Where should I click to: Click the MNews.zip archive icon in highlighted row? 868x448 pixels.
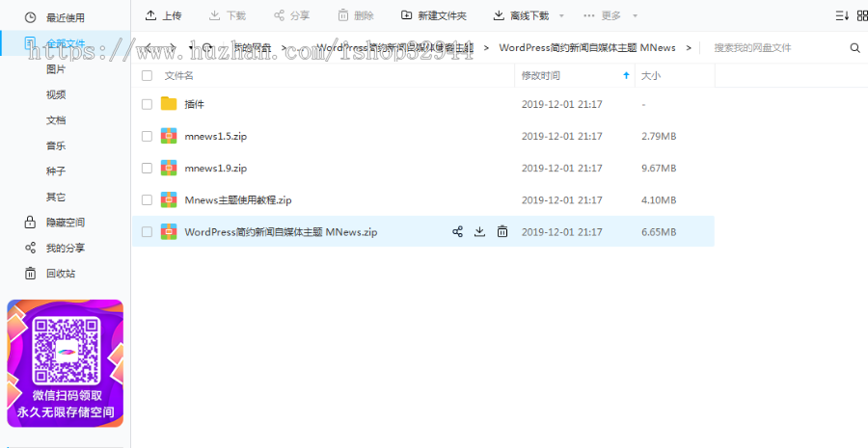click(x=169, y=232)
